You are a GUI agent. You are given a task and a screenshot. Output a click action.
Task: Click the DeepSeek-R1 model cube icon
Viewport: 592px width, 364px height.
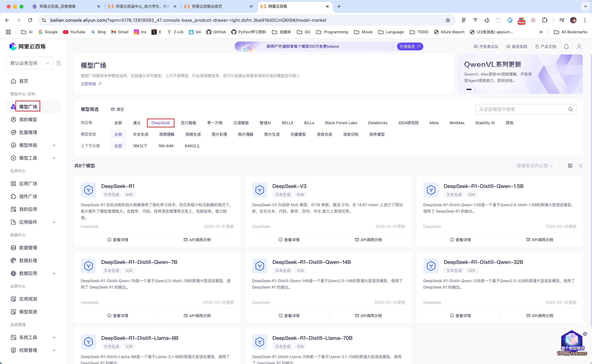click(x=88, y=190)
